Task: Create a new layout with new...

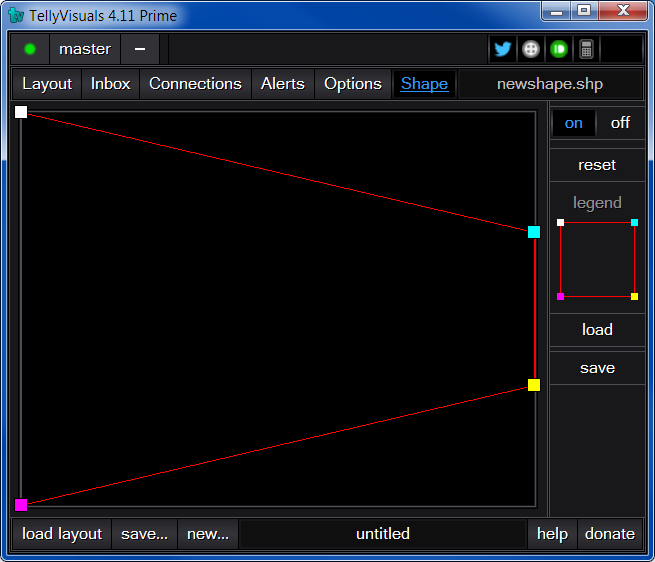Action: coord(208,534)
